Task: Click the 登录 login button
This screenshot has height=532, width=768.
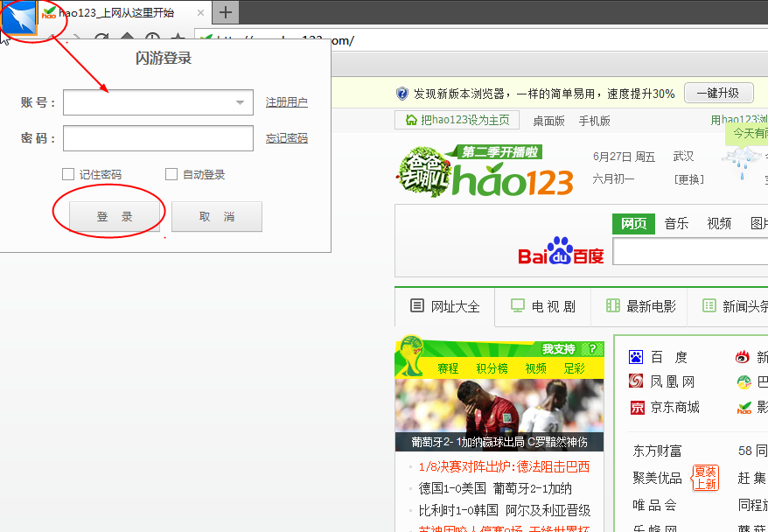Action: point(114,216)
